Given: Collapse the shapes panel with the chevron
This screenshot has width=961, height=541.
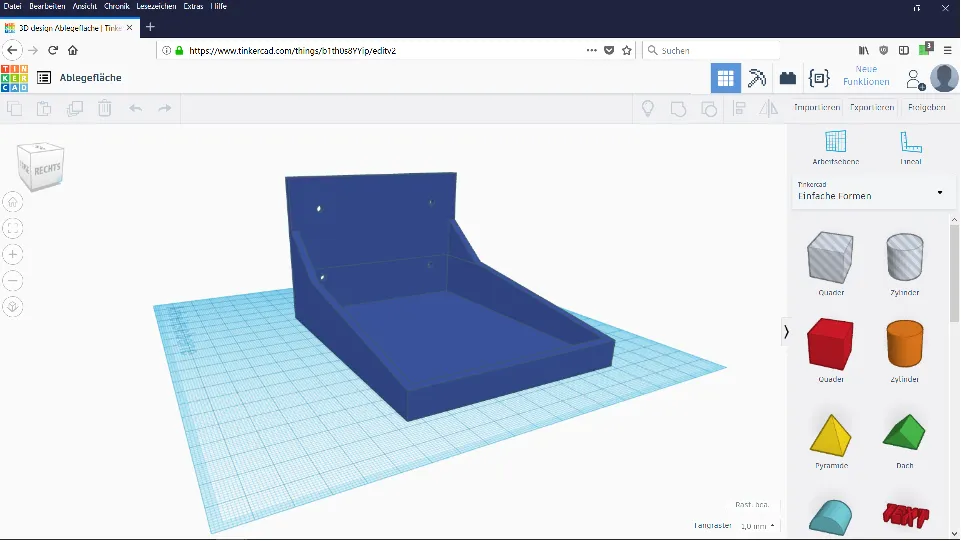Looking at the screenshot, I should click(786, 332).
